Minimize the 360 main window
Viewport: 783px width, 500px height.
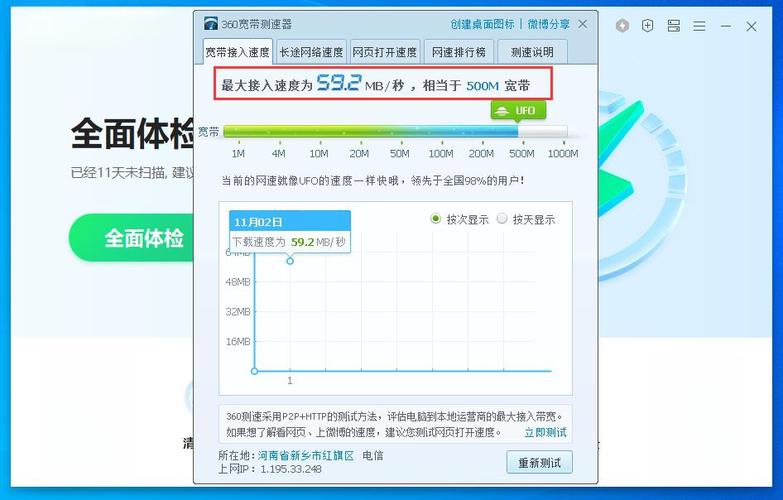(x=726, y=26)
